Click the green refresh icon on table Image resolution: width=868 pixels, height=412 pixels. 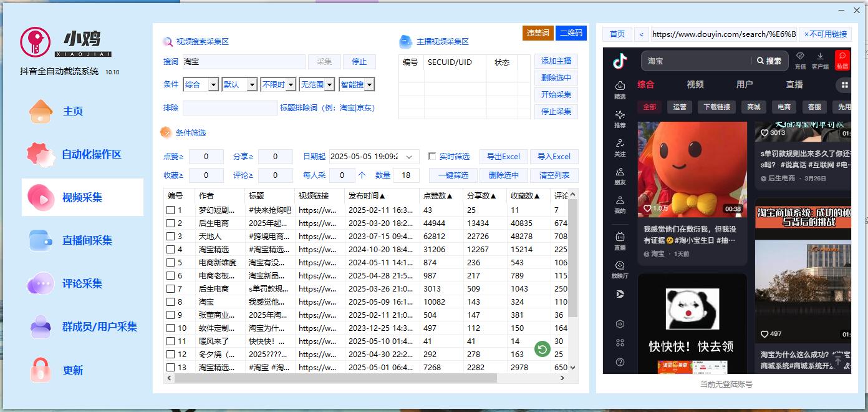point(542,349)
